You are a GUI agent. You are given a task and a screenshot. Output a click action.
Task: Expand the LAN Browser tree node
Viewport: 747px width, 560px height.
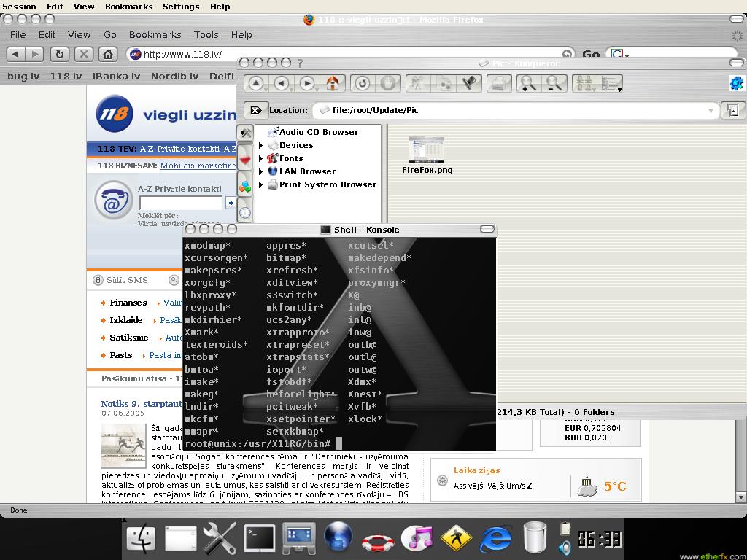click(260, 171)
